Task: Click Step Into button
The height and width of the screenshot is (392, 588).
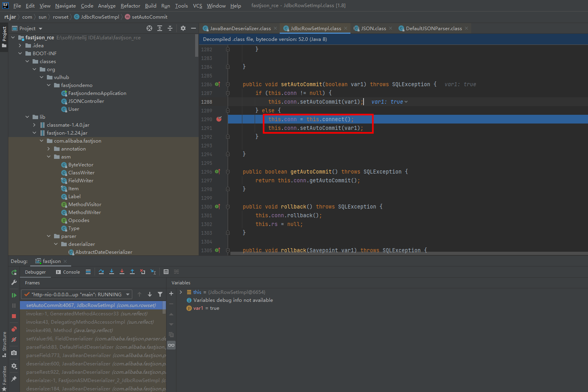Action: [x=112, y=272]
